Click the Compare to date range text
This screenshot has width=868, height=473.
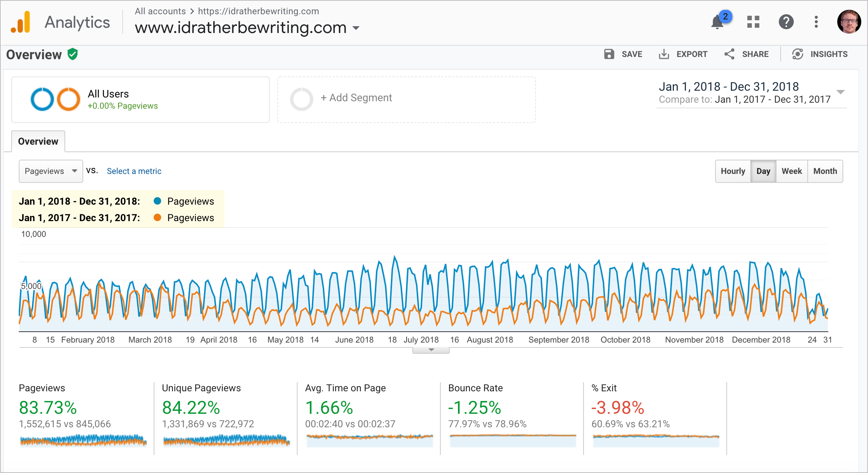(745, 99)
